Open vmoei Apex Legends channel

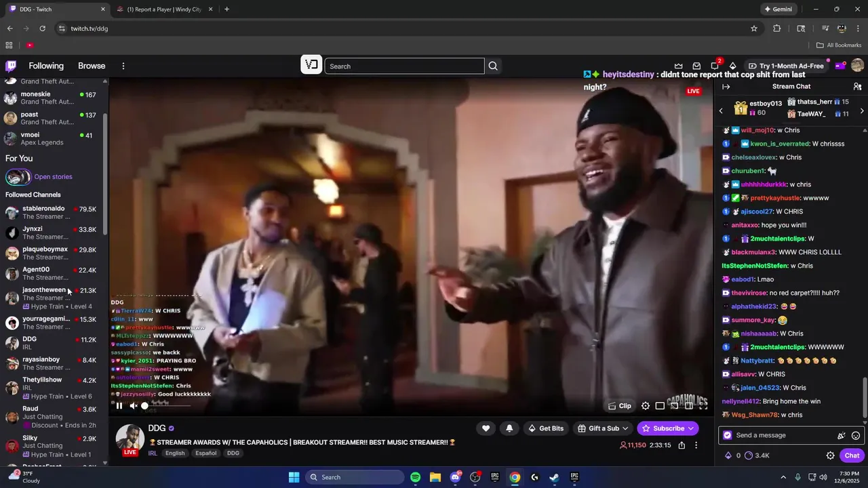pyautogui.click(x=53, y=138)
